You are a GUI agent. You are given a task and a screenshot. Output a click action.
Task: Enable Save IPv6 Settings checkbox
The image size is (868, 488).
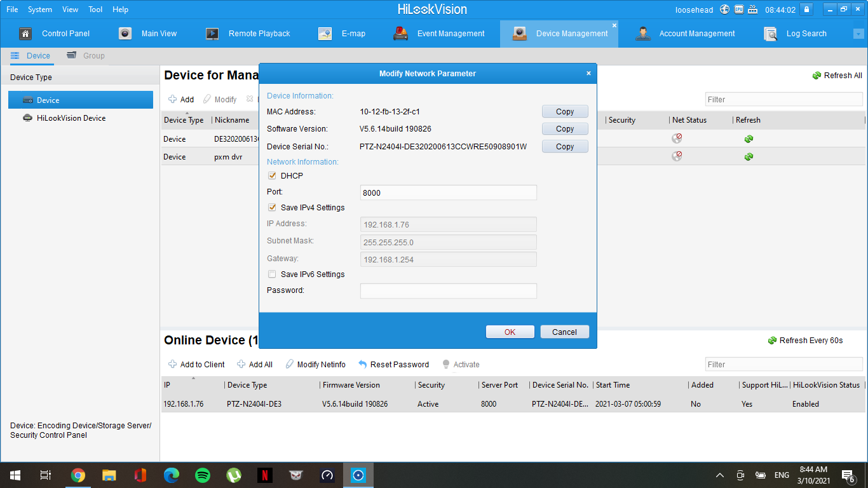[x=272, y=274]
